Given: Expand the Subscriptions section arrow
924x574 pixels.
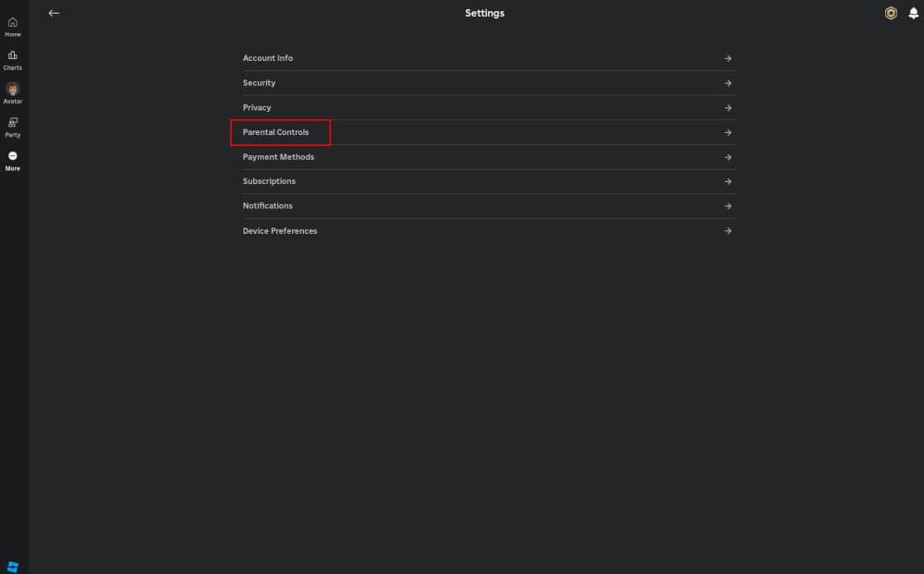Looking at the screenshot, I should point(727,181).
